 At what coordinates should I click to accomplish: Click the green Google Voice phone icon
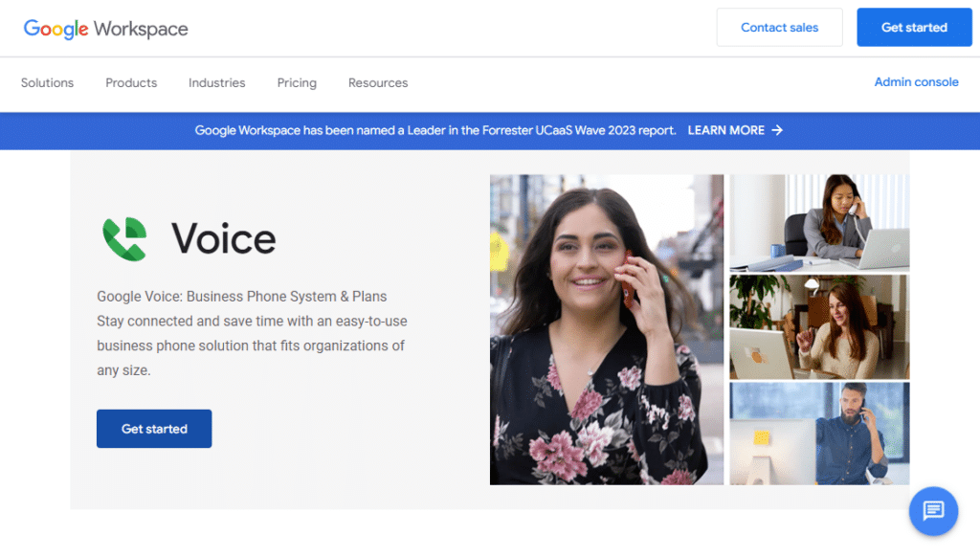(x=125, y=239)
